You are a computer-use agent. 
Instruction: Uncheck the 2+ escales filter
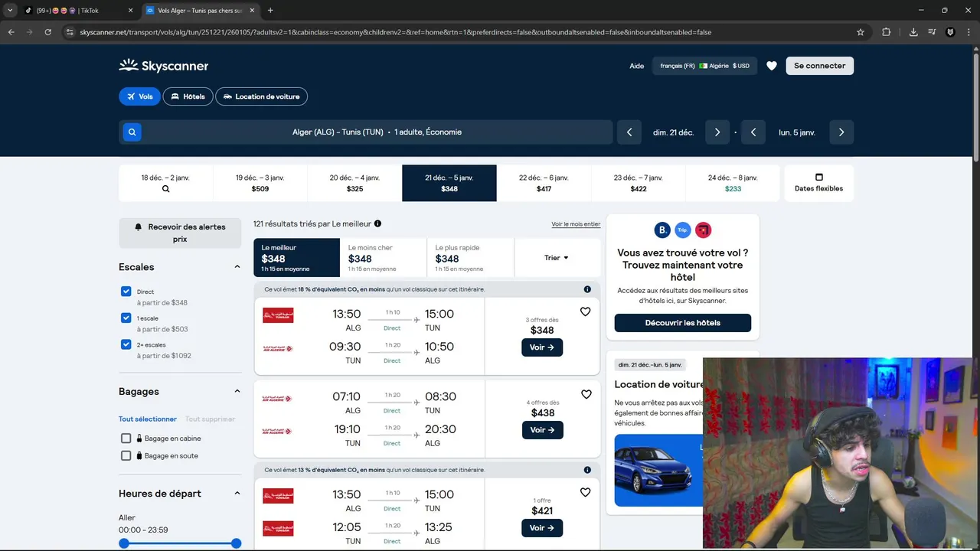point(126,344)
